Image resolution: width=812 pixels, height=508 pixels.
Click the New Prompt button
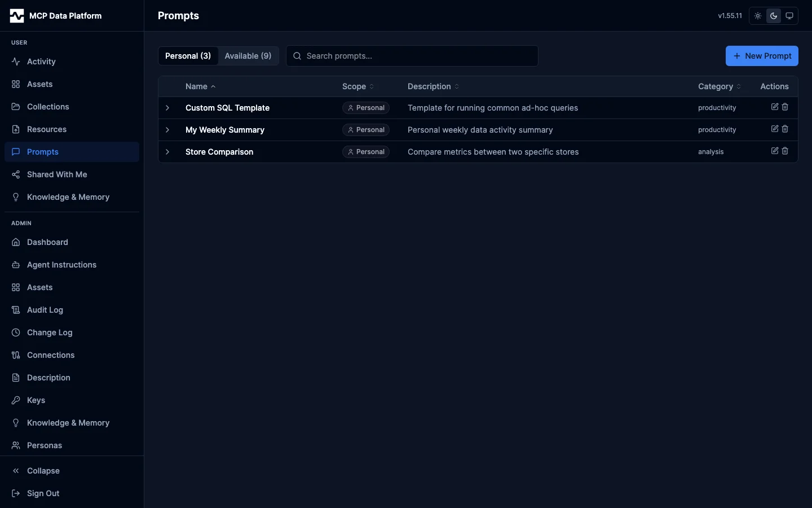762,56
